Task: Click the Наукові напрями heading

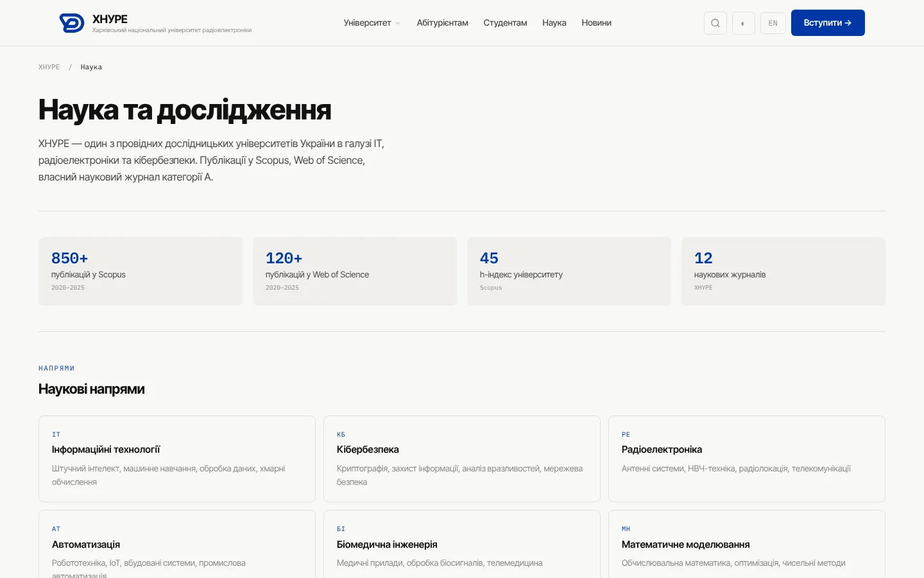Action: point(92,389)
